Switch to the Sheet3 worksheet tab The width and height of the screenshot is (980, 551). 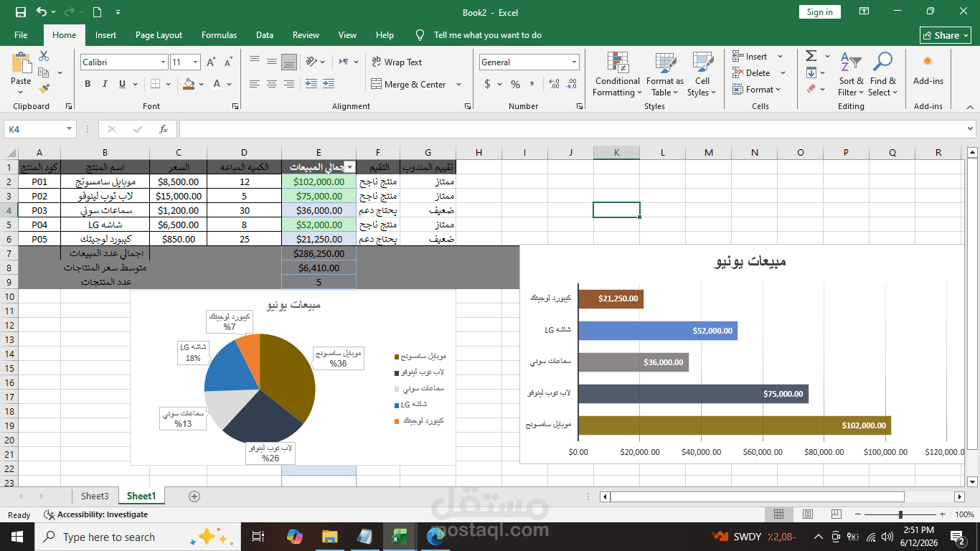[95, 496]
